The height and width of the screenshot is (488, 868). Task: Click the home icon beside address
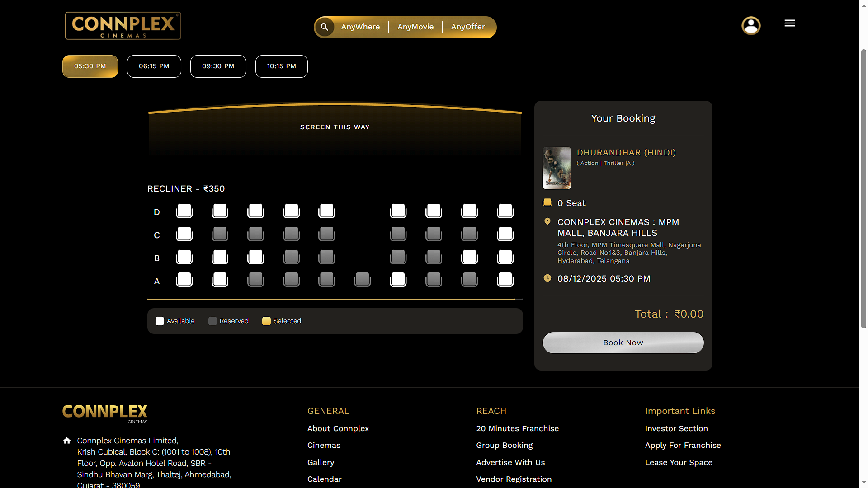(x=67, y=441)
